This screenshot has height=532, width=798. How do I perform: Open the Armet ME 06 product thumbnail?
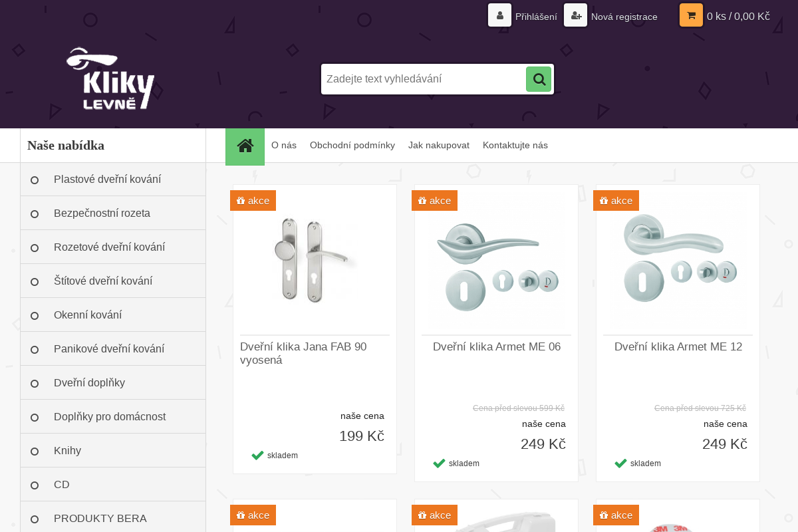pos(496,265)
